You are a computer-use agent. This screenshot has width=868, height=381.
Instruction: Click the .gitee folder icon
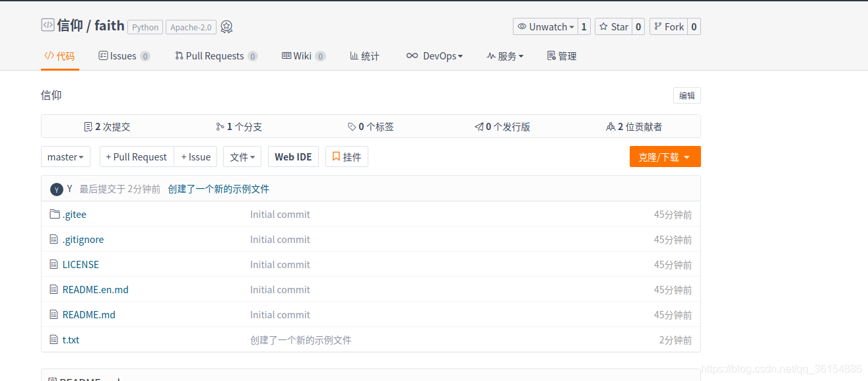(55, 214)
